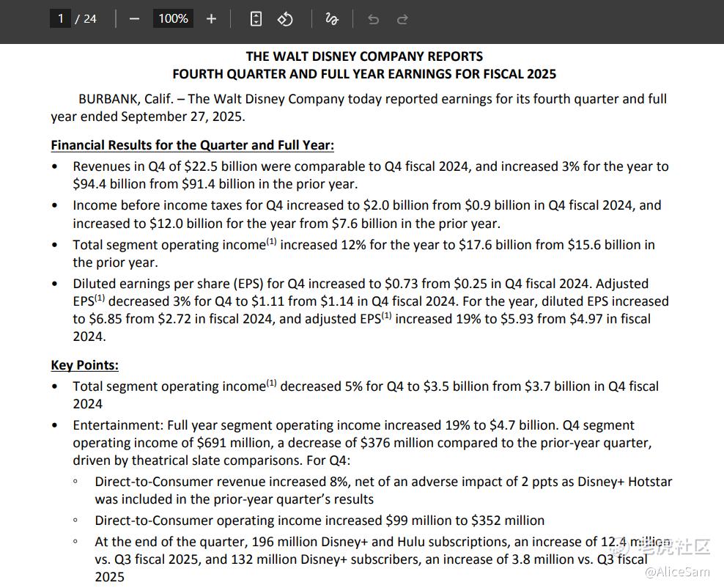Click the 'September 27, 2025' date text
This screenshot has height=588, width=724.
click(182, 117)
